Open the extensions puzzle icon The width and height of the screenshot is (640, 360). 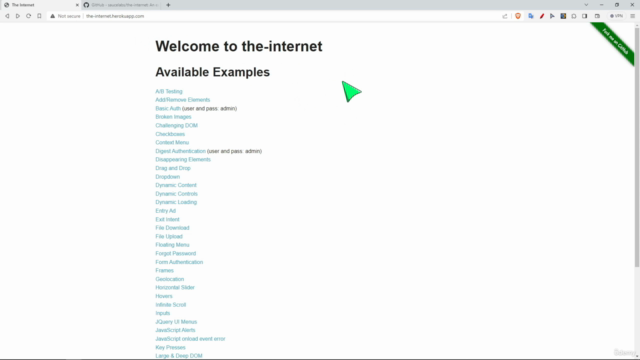point(574,16)
